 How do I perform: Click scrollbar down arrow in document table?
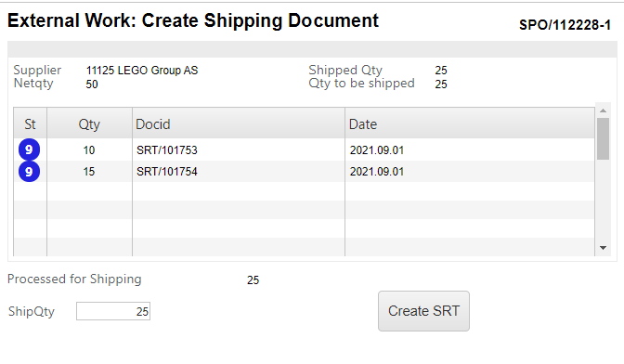tap(603, 248)
